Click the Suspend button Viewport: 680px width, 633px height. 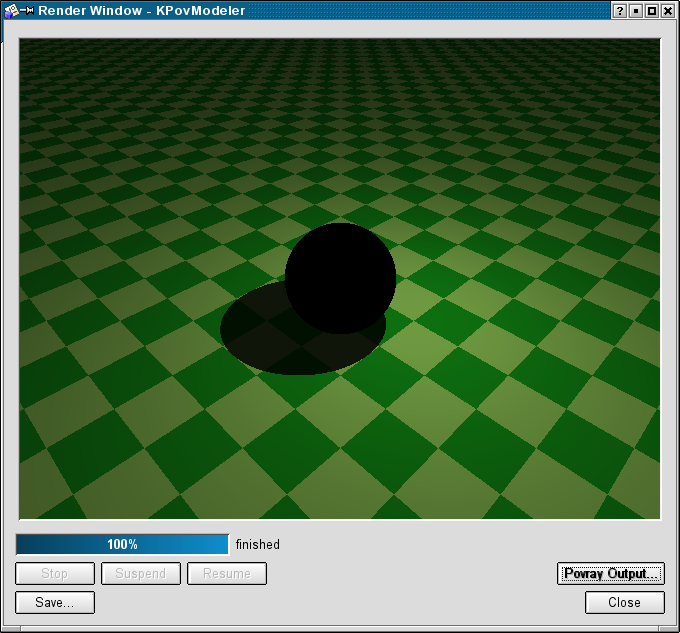coord(141,574)
